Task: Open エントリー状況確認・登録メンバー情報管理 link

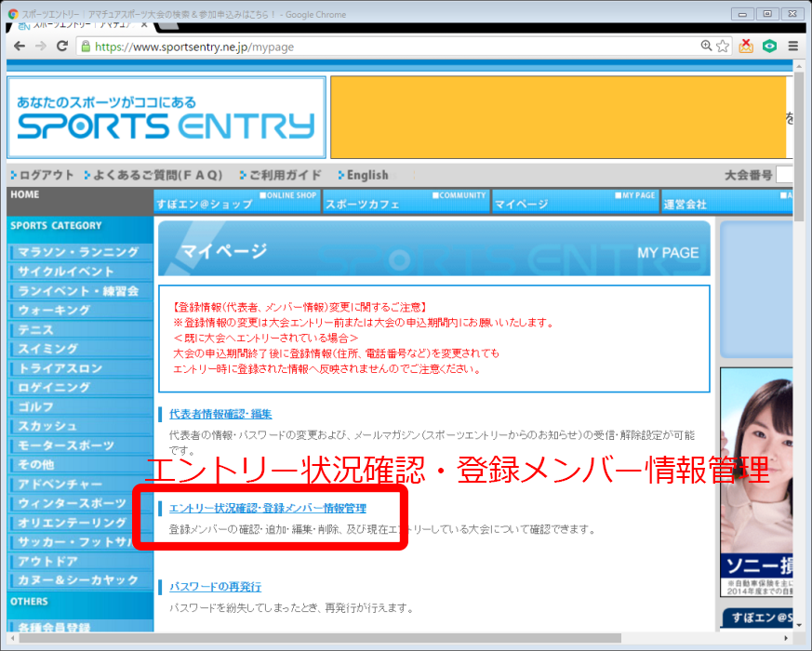Action: pos(268,508)
